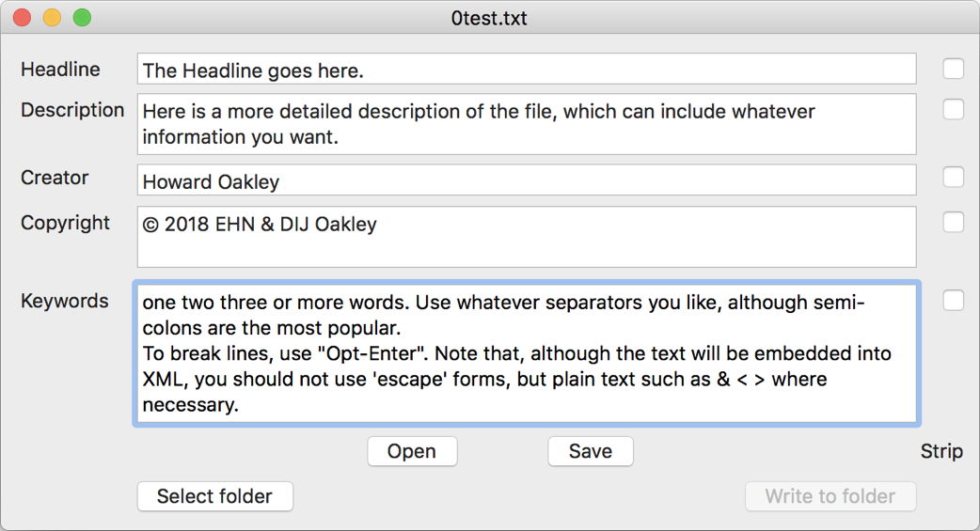Viewport: 980px width, 531px height.
Task: Click the Creator field containing Howard Oakley
Action: coord(527,180)
